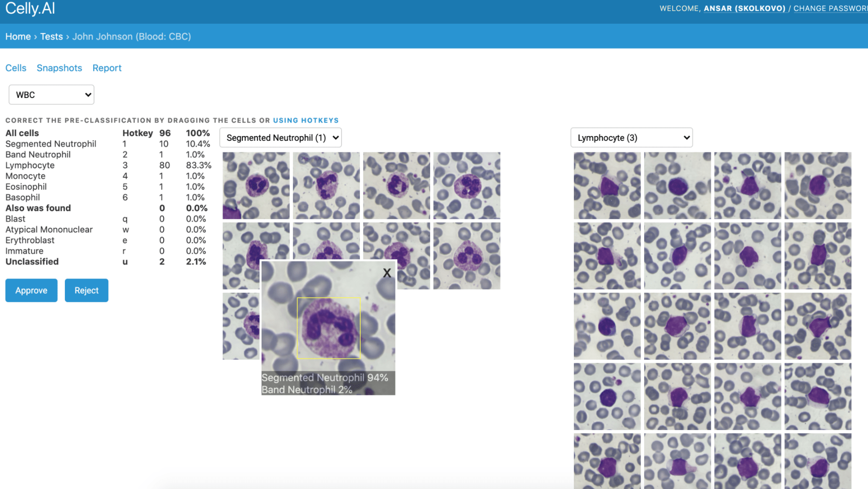Click the Ansar (Skolkovo) user link
This screenshot has width=868, height=489.
[744, 8]
